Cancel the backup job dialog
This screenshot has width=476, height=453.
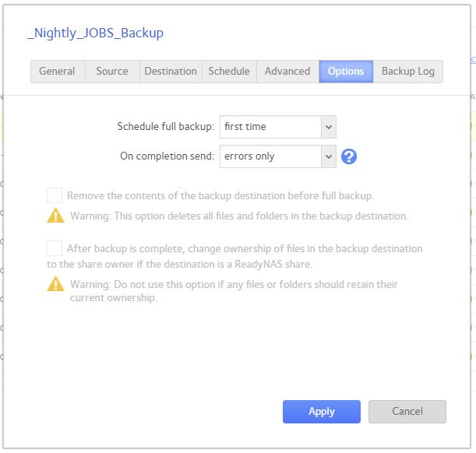tap(407, 412)
